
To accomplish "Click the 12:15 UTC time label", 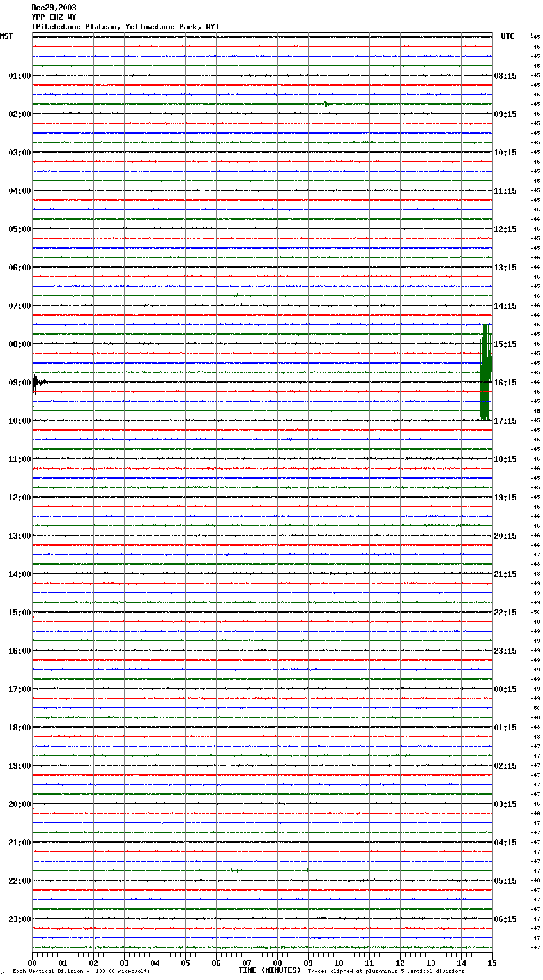I will [x=505, y=229].
